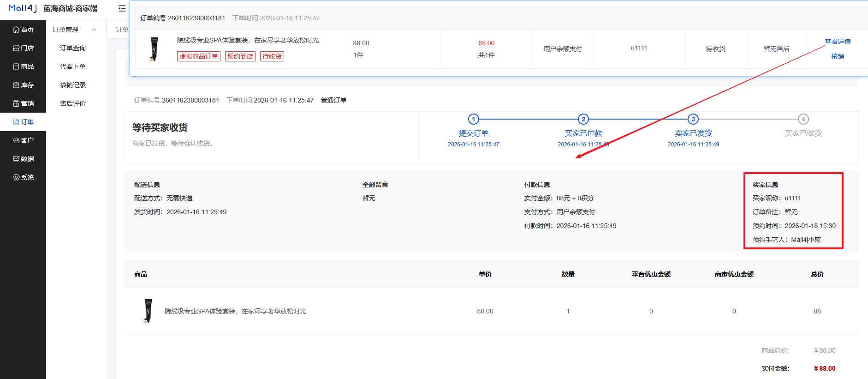Viewport: 868px width, 379px height.
Task: Click step 1 提交订单 circle
Action: [x=473, y=119]
